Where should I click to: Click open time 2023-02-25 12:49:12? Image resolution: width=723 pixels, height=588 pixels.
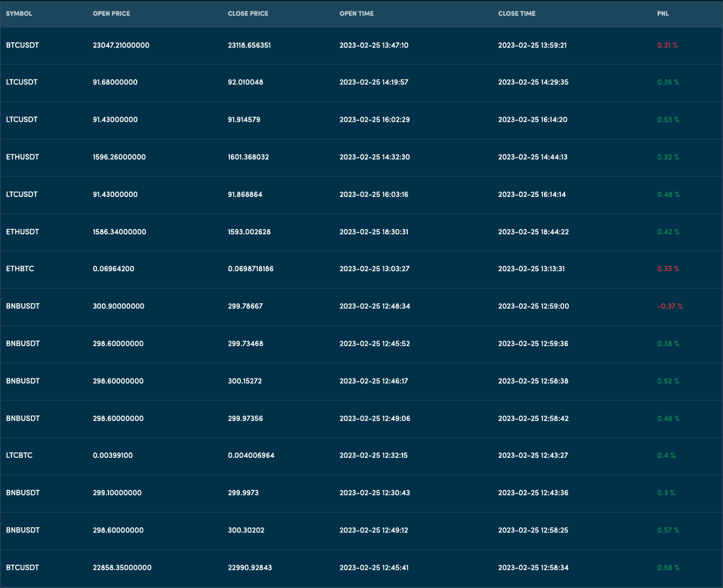point(374,530)
